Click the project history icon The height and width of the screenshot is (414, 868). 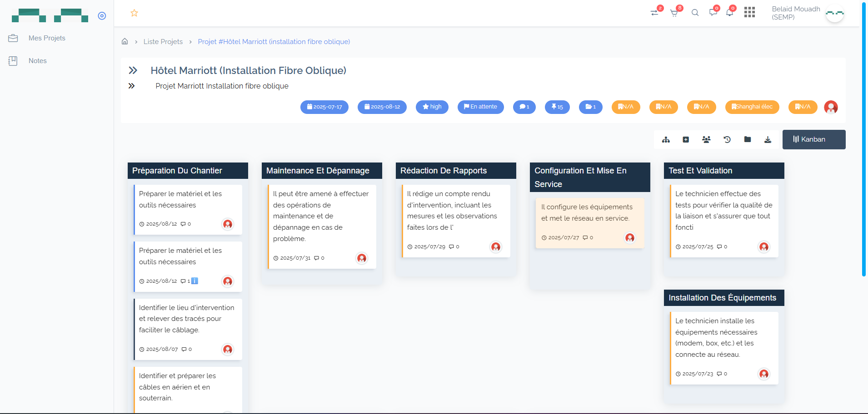click(727, 139)
